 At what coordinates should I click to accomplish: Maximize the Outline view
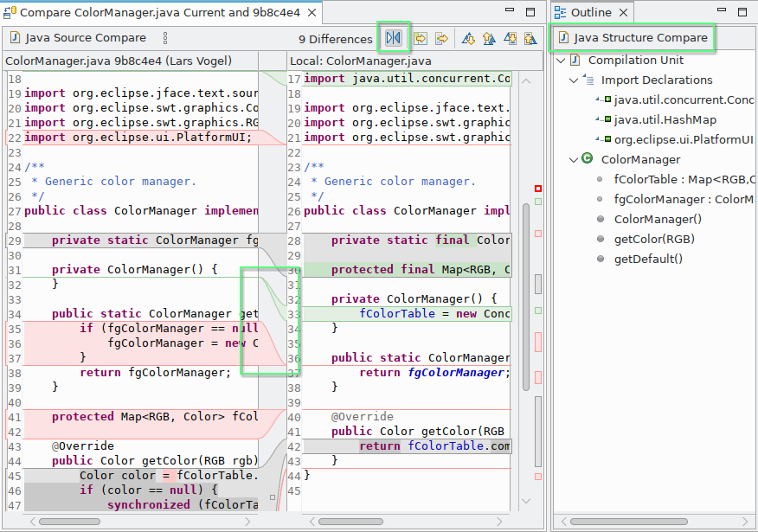click(x=742, y=12)
